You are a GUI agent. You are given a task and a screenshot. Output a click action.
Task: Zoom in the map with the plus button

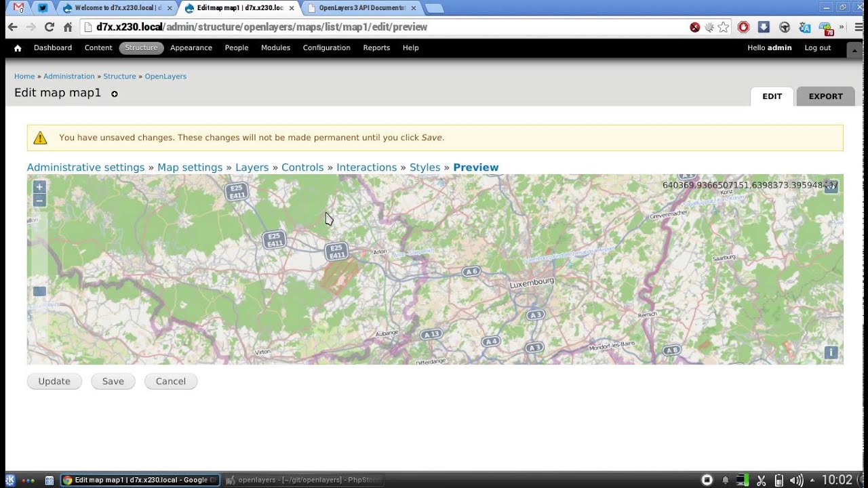39,187
